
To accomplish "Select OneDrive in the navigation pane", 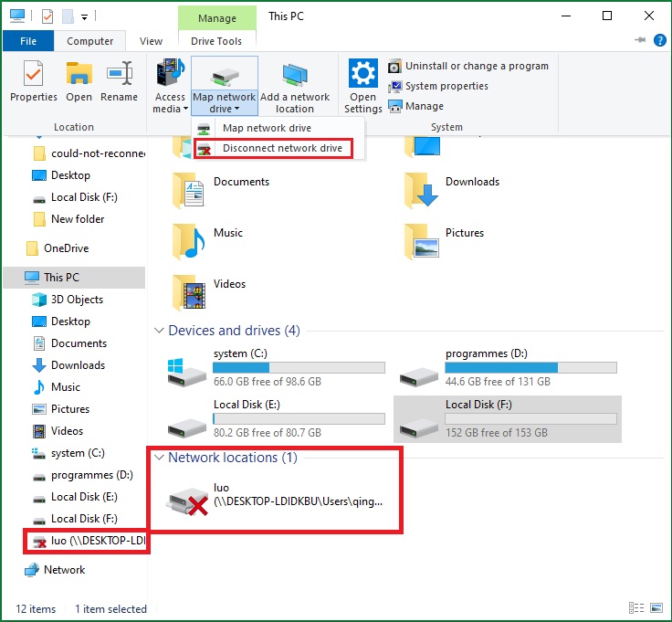I will pyautogui.click(x=57, y=248).
